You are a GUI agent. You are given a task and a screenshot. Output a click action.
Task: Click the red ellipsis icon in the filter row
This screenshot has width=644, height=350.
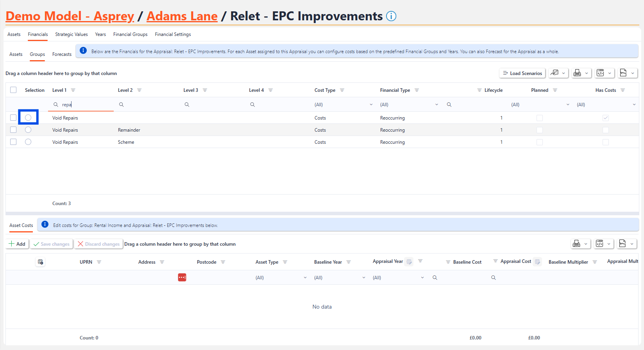click(182, 277)
